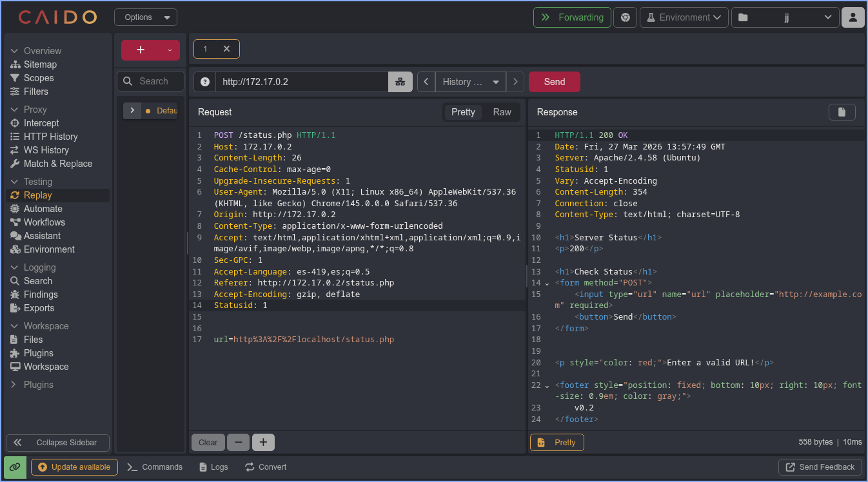Click the red Send button
The image size is (868, 482).
554,82
